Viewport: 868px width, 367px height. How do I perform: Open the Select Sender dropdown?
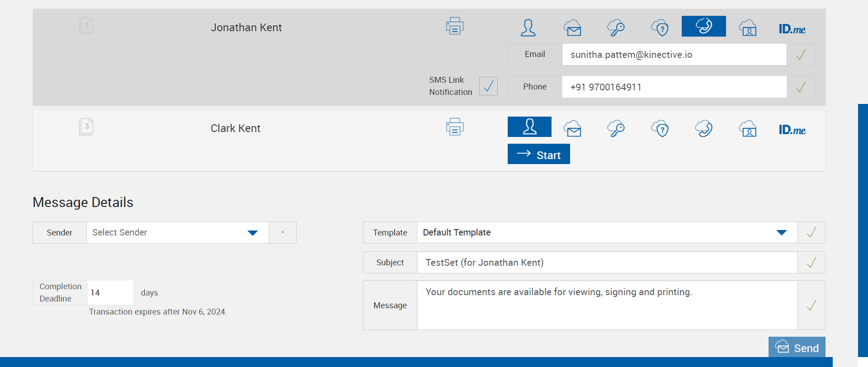click(177, 233)
